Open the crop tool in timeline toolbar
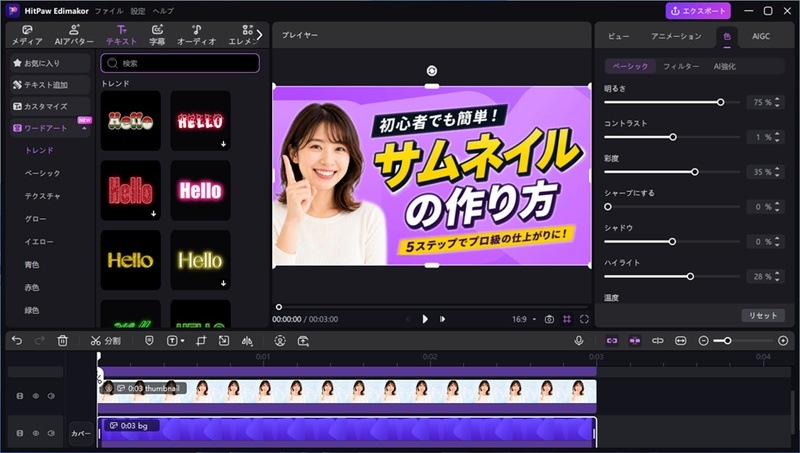This screenshot has width=800, height=453. coord(201,340)
